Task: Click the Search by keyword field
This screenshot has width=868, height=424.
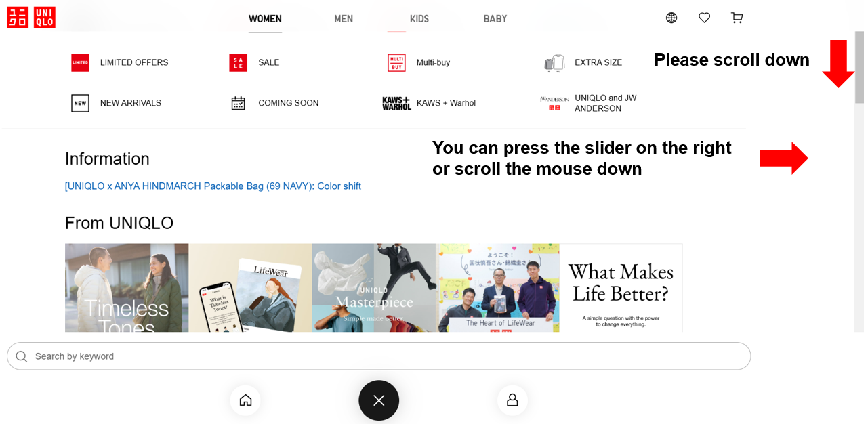Action: coord(379,356)
